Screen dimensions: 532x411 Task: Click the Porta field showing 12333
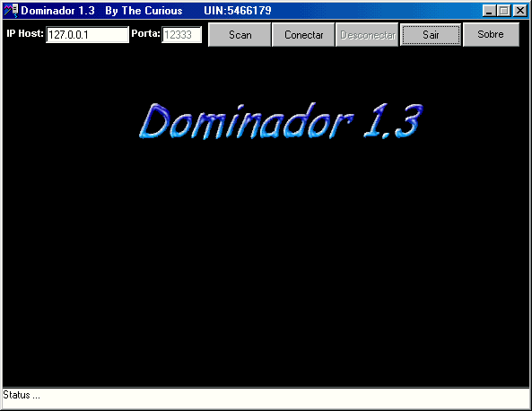coord(181,35)
